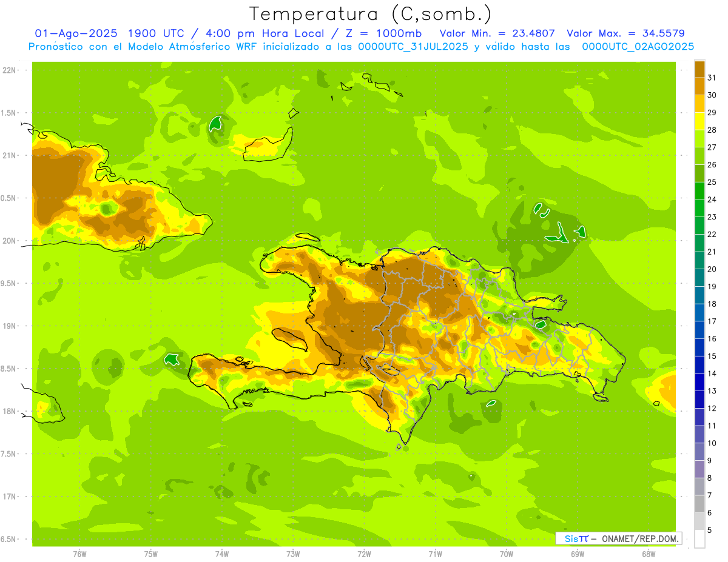
Task: Click the '71W' longitude label
Action: click(435, 554)
